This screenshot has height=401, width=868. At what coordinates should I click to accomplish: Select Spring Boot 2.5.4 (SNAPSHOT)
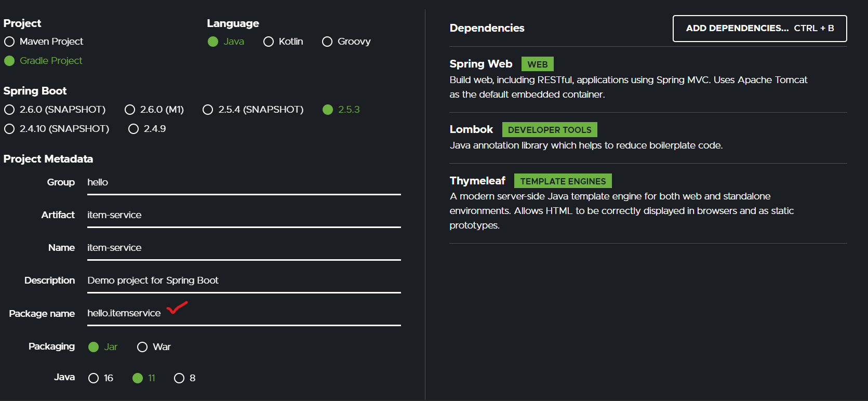[253, 110]
